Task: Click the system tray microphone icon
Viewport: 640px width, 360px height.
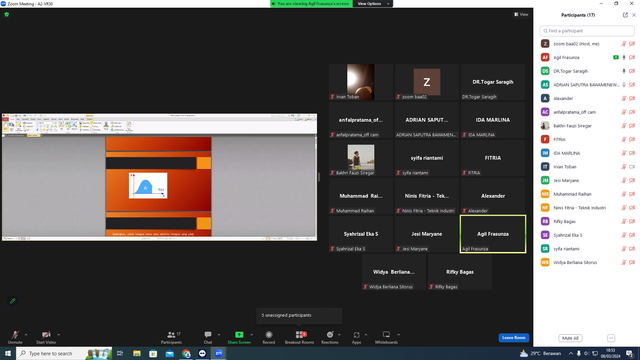Action: click(x=578, y=353)
